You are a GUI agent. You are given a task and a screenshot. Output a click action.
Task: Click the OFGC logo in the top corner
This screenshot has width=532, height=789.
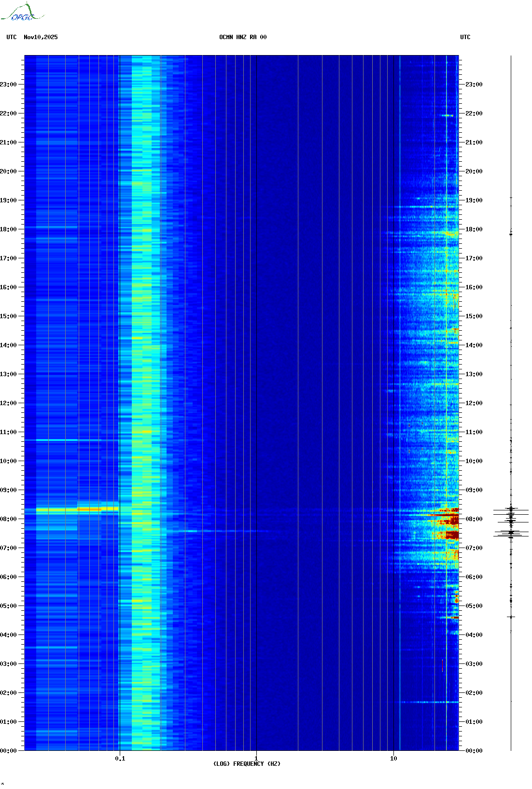coord(22,13)
